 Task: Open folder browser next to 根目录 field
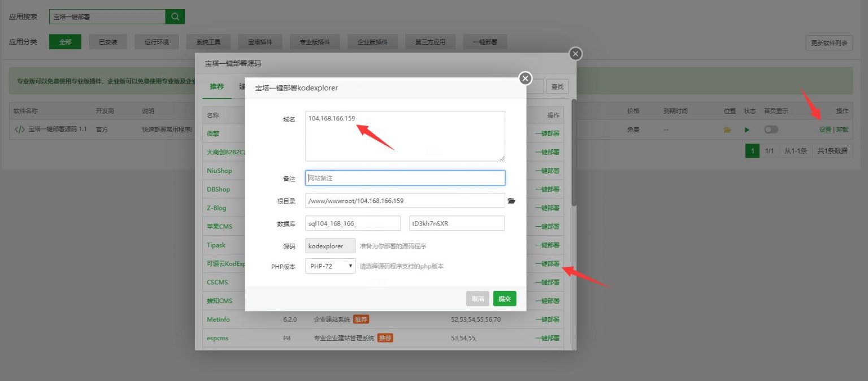(x=511, y=201)
